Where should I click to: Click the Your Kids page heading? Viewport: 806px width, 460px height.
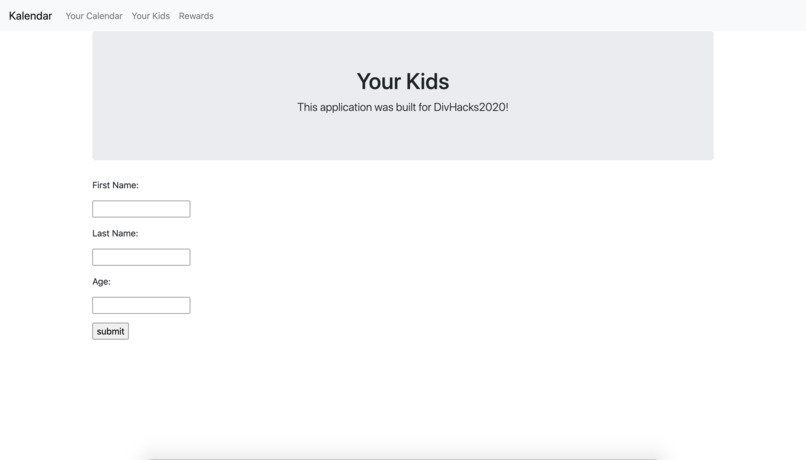pos(403,81)
